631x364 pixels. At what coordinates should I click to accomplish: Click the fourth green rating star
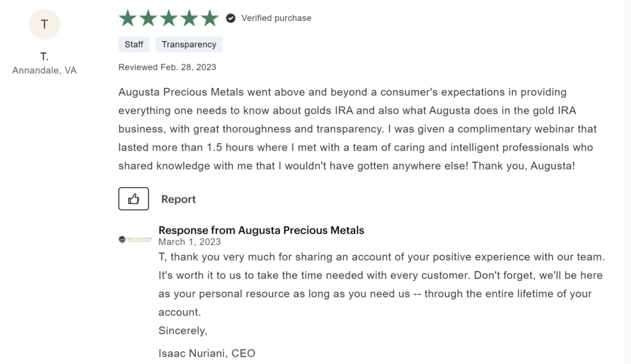click(189, 18)
